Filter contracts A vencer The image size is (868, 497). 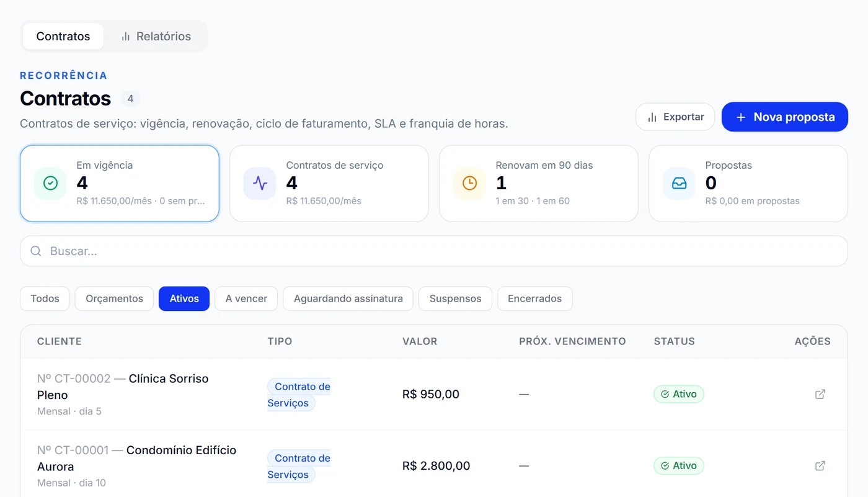[x=246, y=298]
